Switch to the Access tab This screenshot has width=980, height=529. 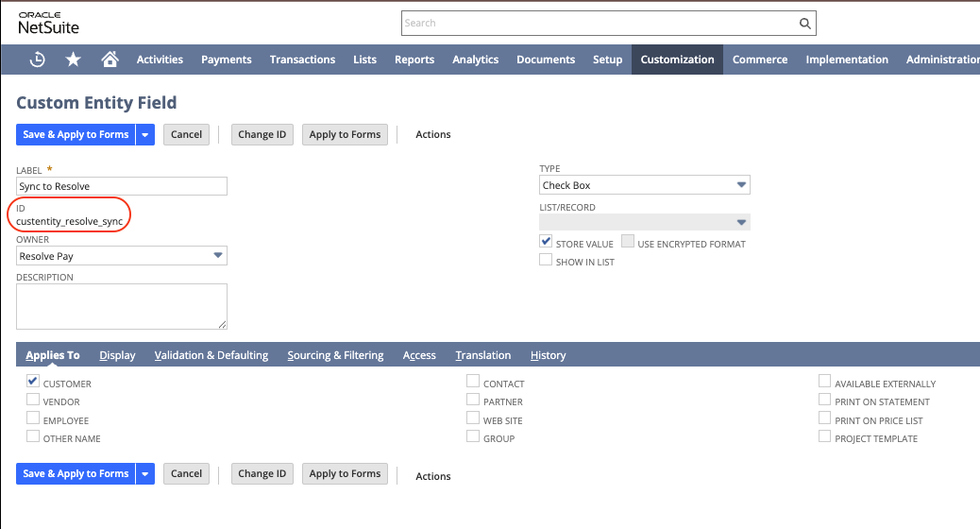(x=419, y=355)
